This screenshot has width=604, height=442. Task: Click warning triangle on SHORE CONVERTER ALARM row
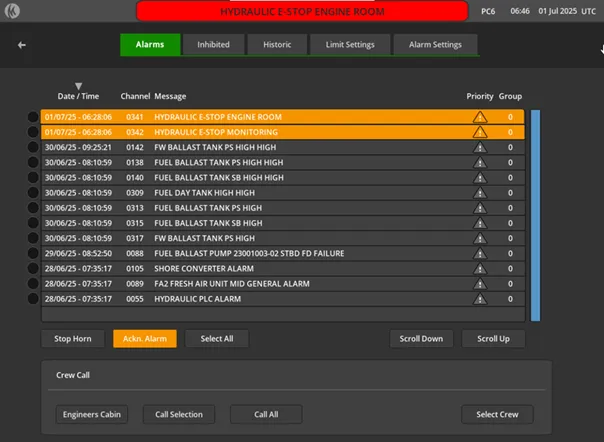(x=480, y=269)
